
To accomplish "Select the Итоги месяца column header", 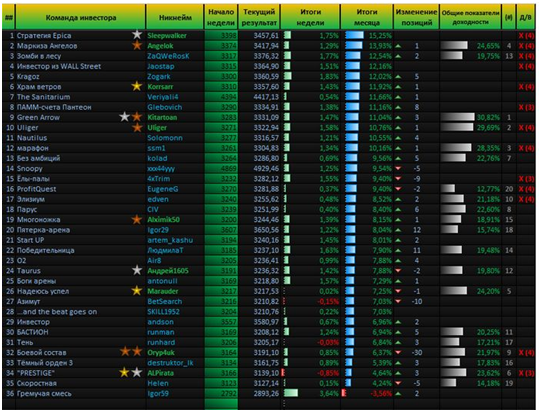I will [367, 17].
